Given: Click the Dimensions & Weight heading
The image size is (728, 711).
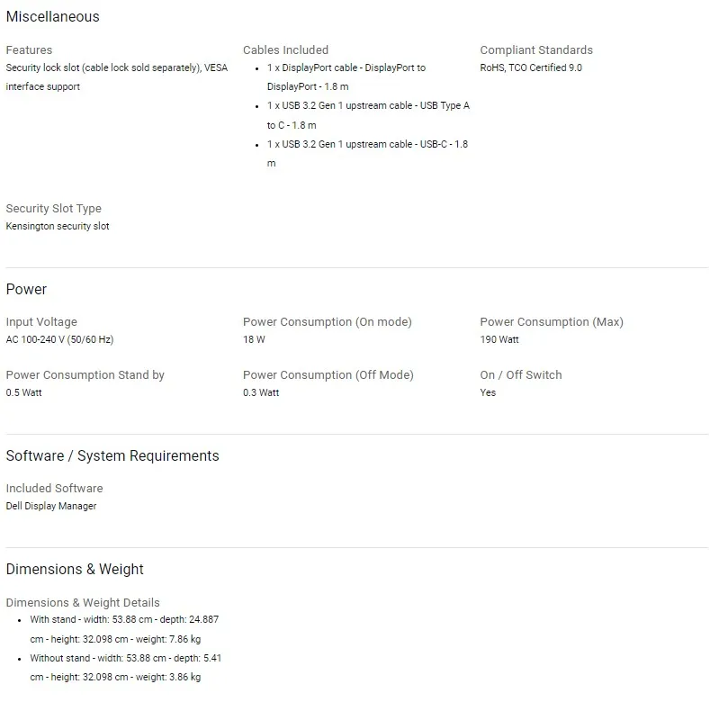Looking at the screenshot, I should [75, 569].
